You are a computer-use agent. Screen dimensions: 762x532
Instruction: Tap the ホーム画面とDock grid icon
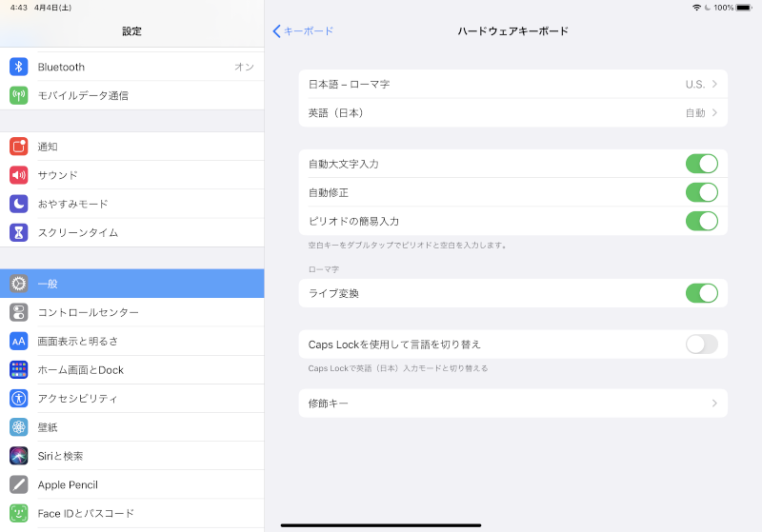[18, 369]
